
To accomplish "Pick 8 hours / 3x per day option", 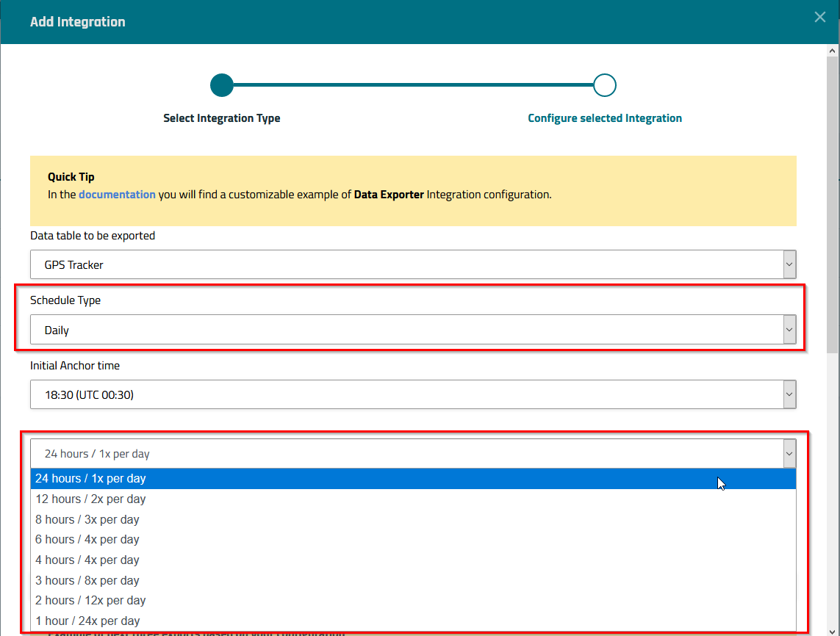I will coord(87,519).
